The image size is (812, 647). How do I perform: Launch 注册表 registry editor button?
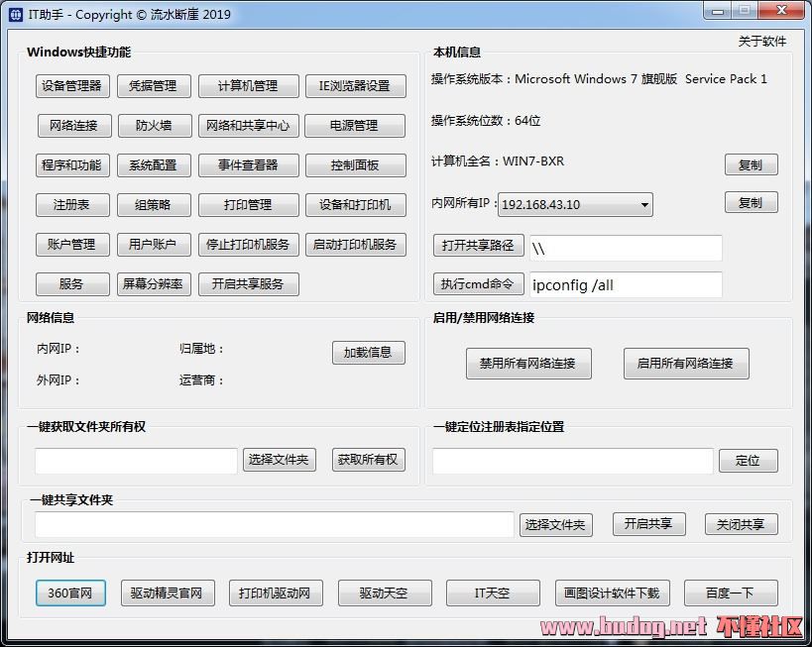(72, 205)
